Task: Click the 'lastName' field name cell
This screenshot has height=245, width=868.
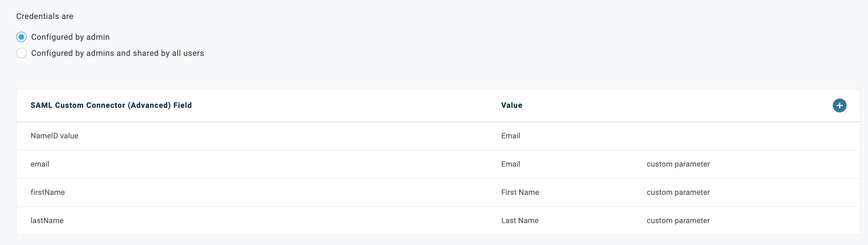Action: pos(47,221)
